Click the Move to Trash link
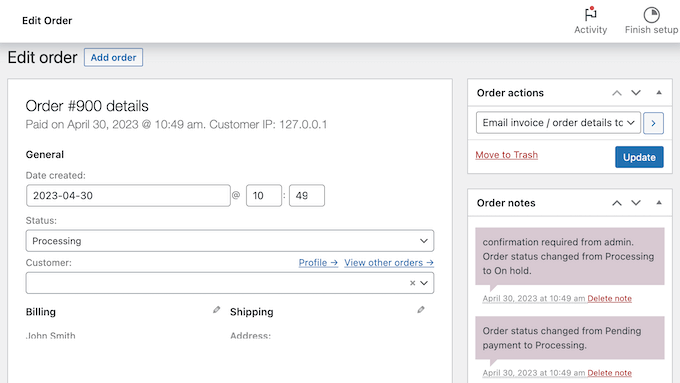The height and width of the screenshot is (383, 680). [x=507, y=155]
